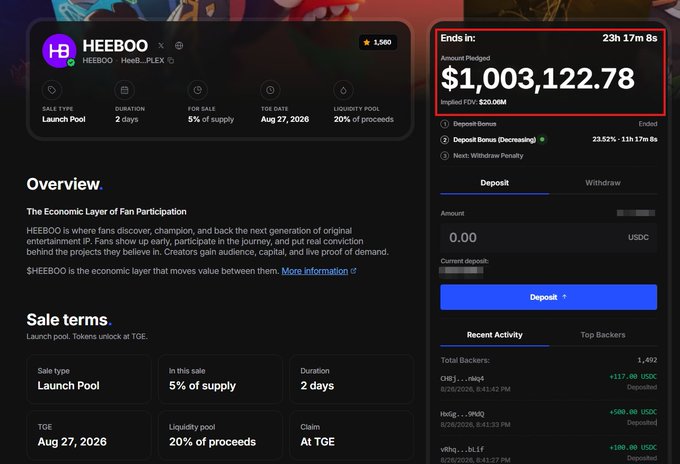Screen dimensions: 680x464
Task: Open the website globe icon
Action: (179, 46)
